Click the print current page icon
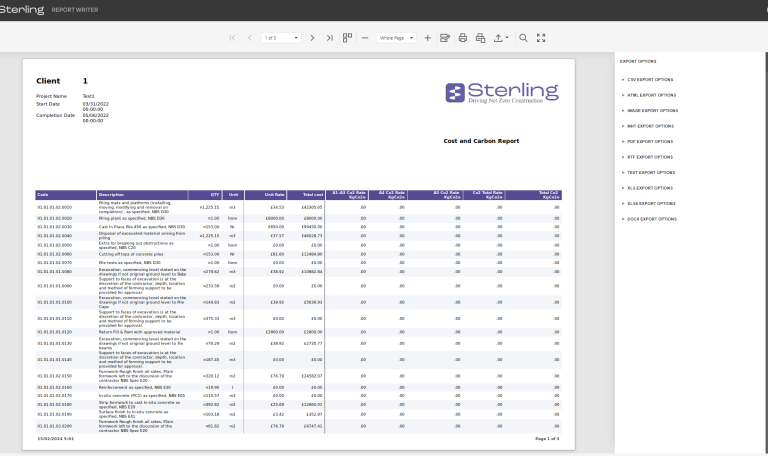This screenshot has height=456, width=768. point(480,38)
